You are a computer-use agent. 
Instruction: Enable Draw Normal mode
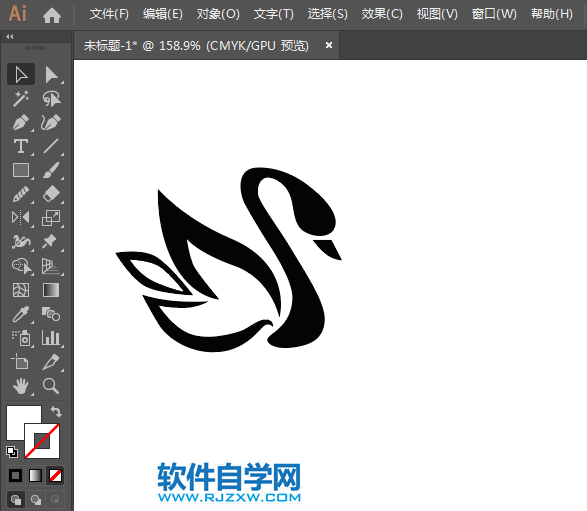[x=16, y=499]
